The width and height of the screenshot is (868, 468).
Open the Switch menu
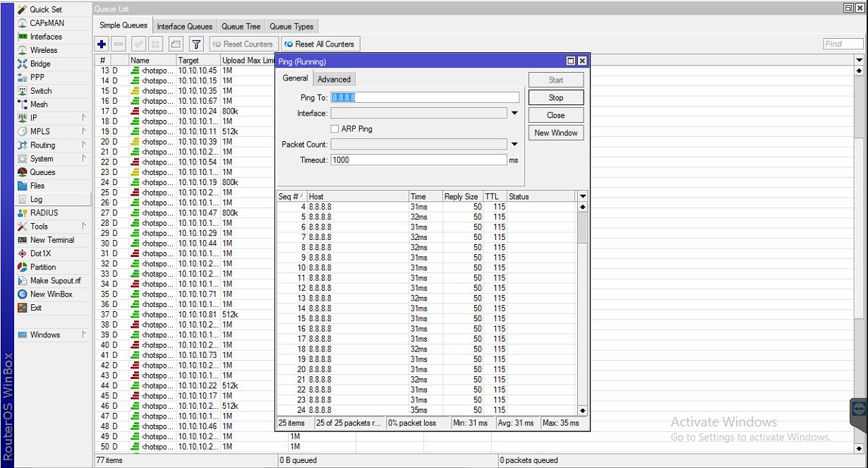click(x=41, y=90)
